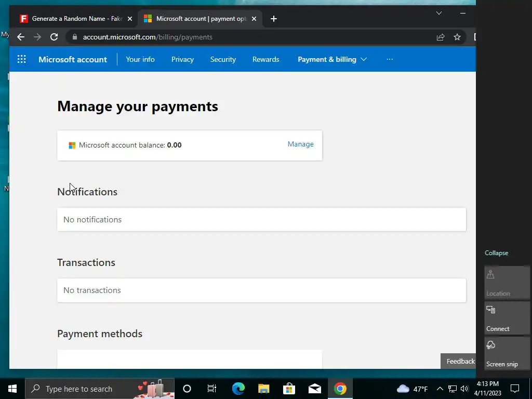Click the taskbar search box
532x399 pixels.
click(x=100, y=389)
